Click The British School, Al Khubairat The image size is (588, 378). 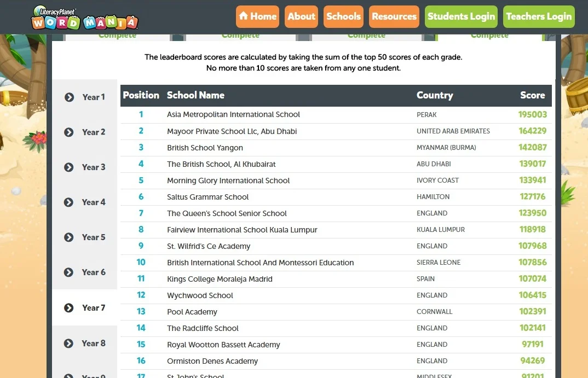221,164
